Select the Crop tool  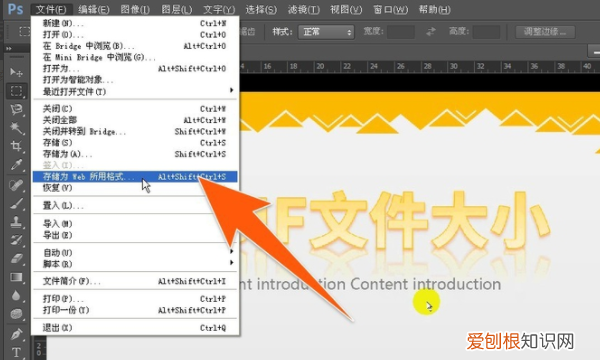tap(16, 146)
